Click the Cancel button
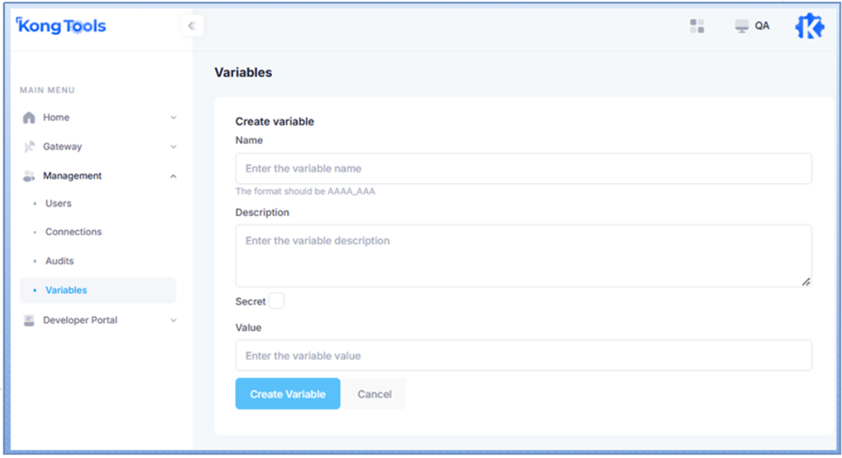Viewport: 842px width, 458px height. point(375,394)
